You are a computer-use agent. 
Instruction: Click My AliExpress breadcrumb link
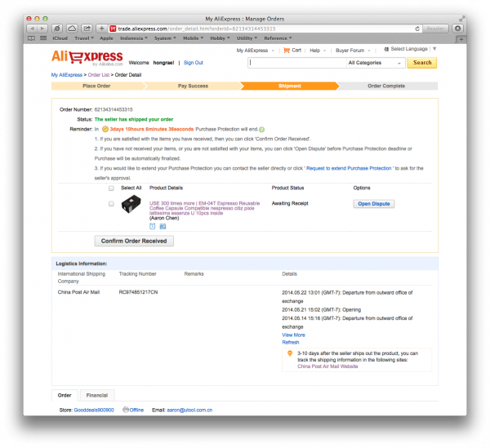(67, 75)
